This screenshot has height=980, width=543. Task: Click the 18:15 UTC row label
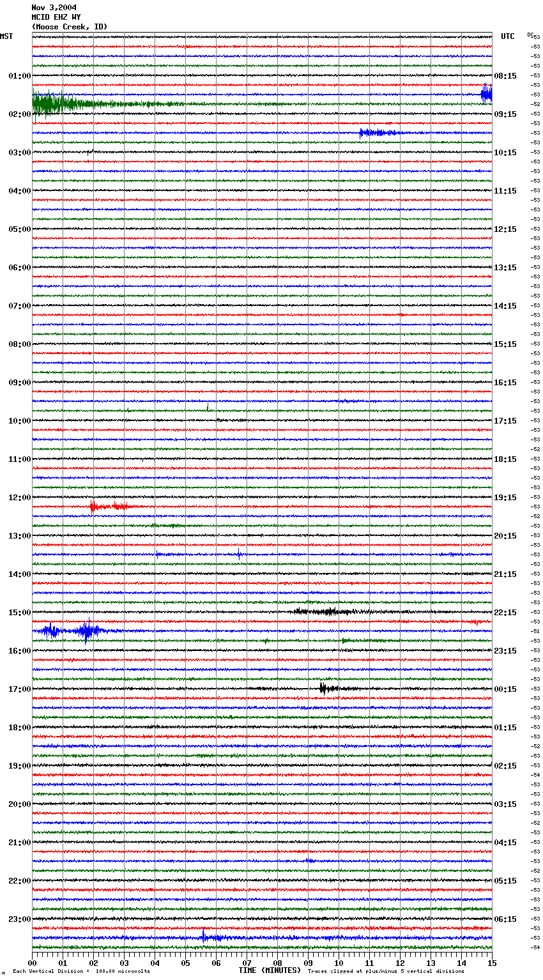coord(505,459)
